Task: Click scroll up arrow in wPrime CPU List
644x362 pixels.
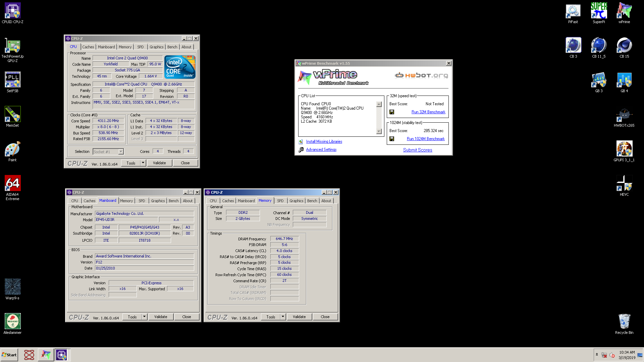Action: coord(379,104)
